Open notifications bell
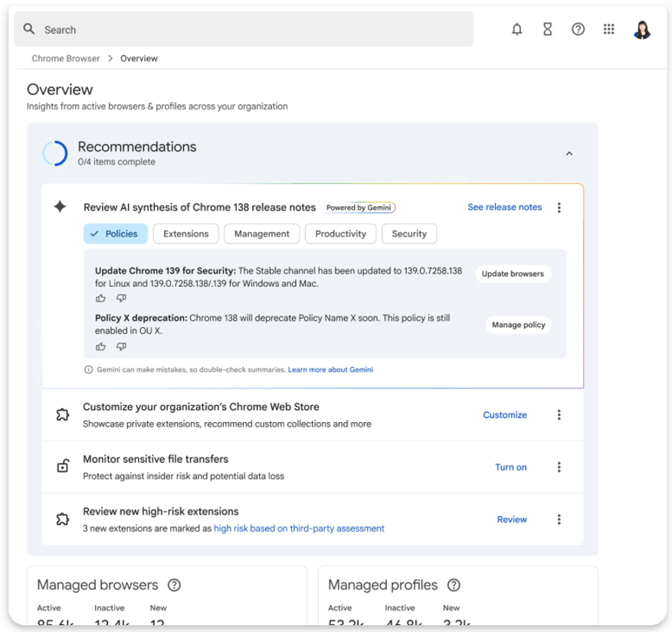 pos(517,29)
